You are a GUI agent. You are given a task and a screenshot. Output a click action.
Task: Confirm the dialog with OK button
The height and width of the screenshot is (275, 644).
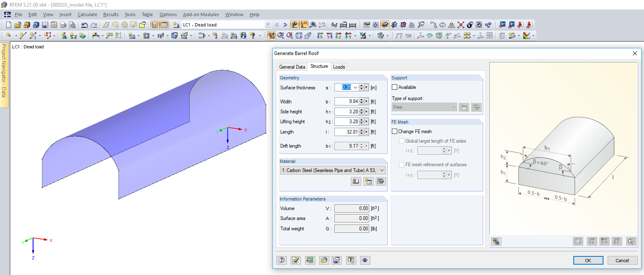click(x=588, y=260)
